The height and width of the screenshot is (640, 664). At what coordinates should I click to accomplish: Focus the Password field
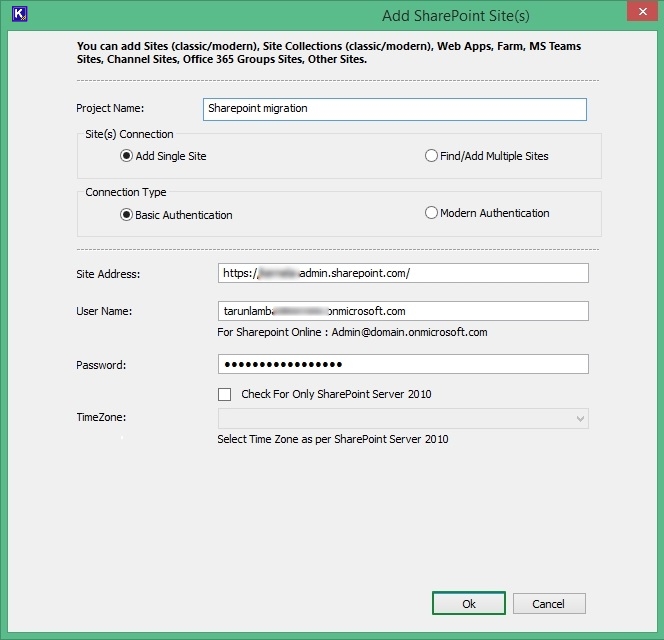pos(403,364)
